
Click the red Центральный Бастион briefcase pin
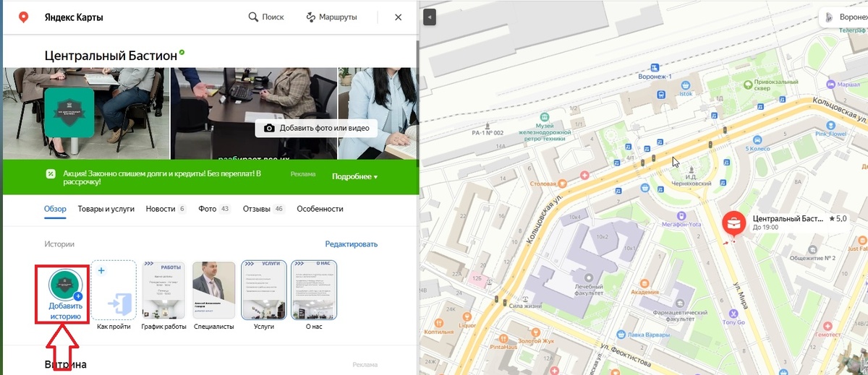pyautogui.click(x=734, y=223)
